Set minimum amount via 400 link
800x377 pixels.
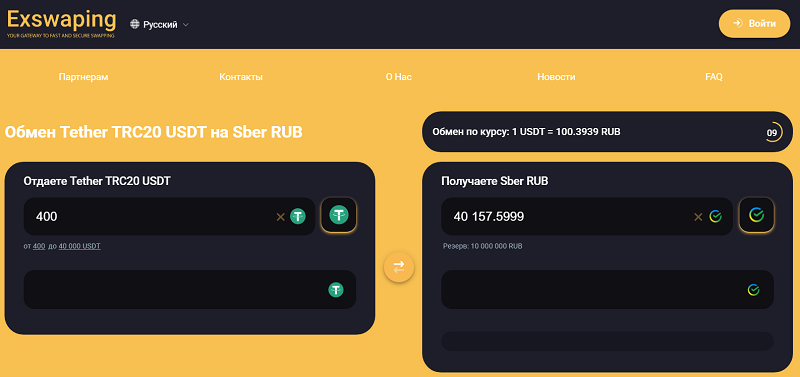click(x=39, y=246)
